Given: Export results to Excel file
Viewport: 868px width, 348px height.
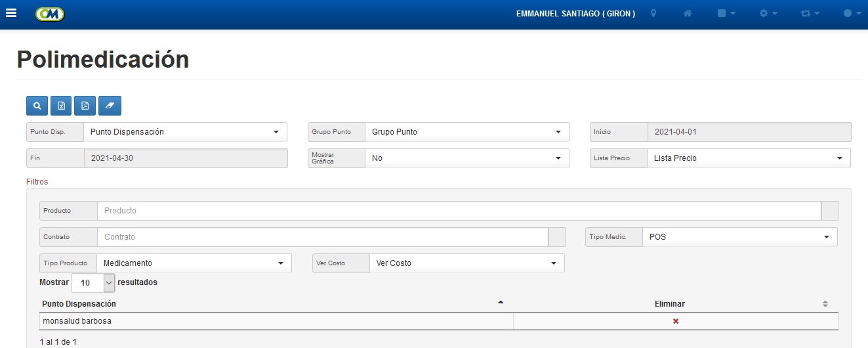Looking at the screenshot, I should point(61,106).
